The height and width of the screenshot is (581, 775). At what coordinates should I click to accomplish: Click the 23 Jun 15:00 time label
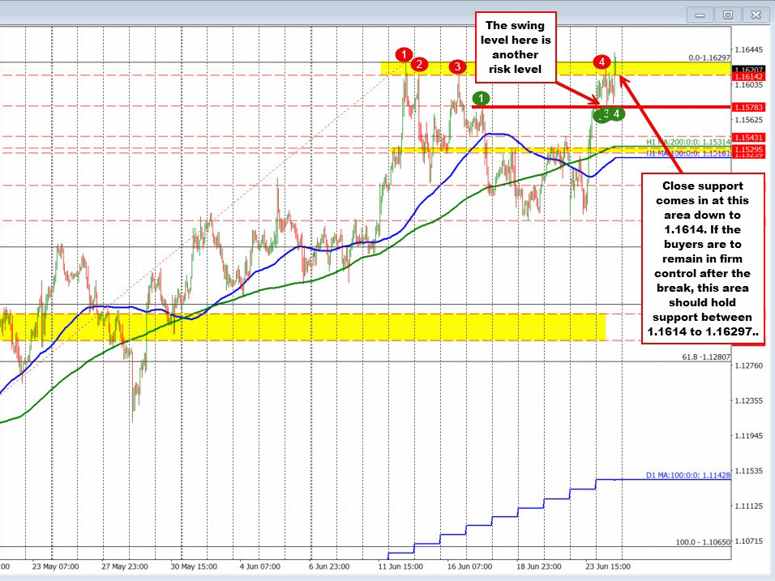608,566
